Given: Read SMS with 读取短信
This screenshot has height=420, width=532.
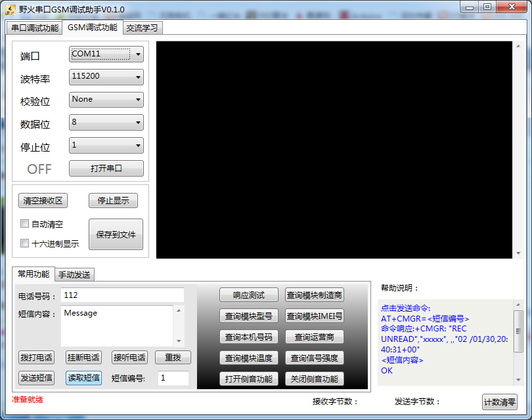Looking at the screenshot, I should [x=83, y=378].
